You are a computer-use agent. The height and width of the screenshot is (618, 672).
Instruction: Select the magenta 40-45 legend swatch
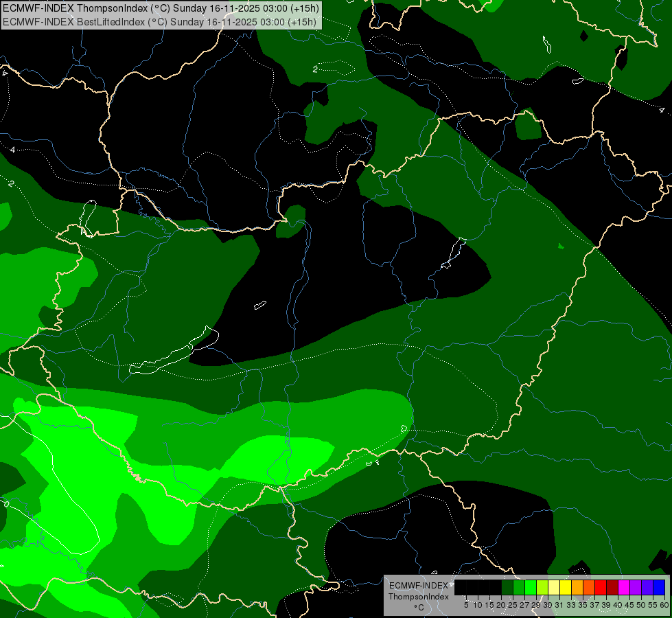point(624,587)
